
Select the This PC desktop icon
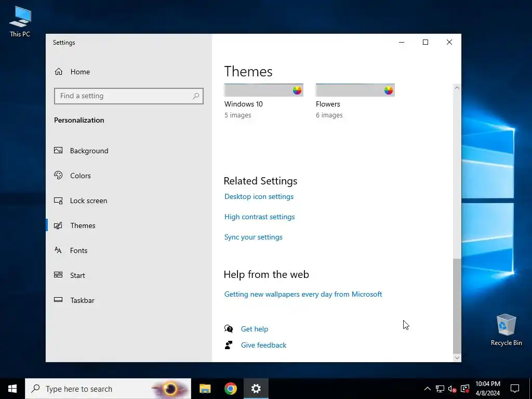click(x=20, y=21)
